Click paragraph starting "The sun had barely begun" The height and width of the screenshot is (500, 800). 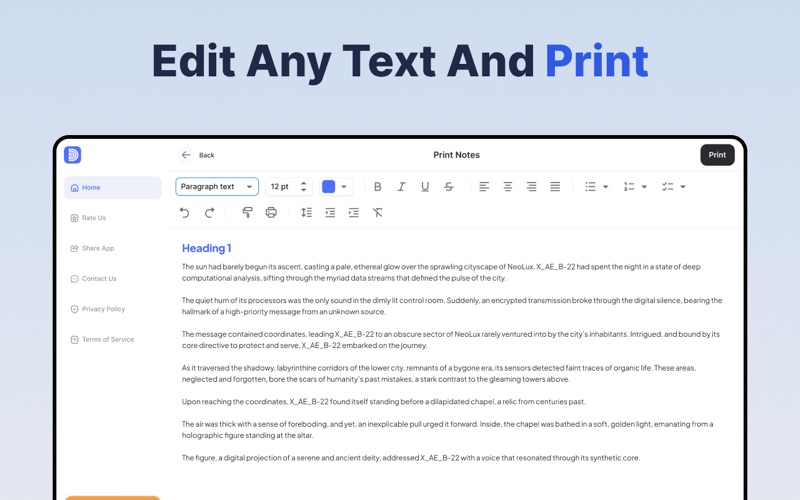(441, 272)
